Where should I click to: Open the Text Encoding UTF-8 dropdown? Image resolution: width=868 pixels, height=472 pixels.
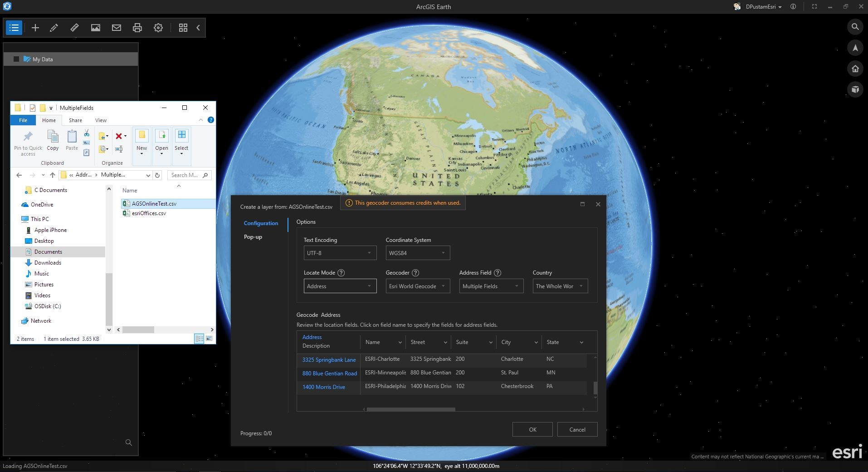tap(340, 253)
